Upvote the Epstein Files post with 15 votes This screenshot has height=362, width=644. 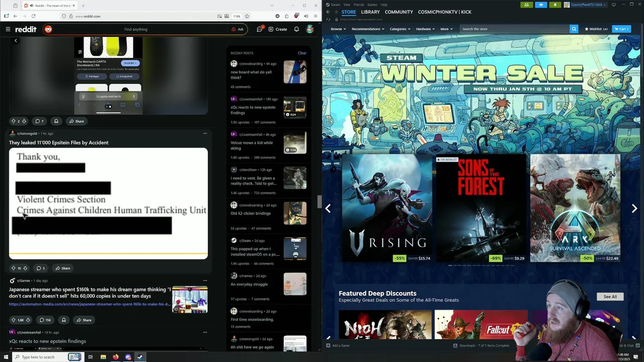click(13, 268)
